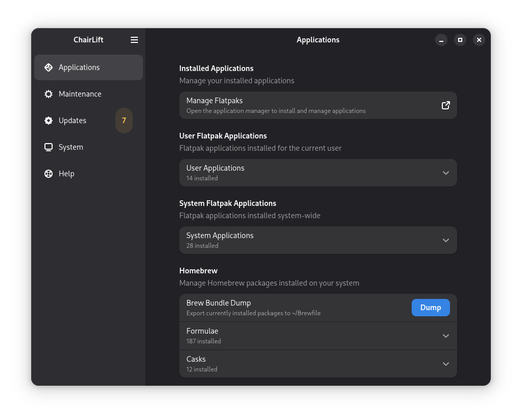This screenshot has height=420, width=522.
Task: Click the external link icon on Manage Flatpaks
Action: point(445,105)
